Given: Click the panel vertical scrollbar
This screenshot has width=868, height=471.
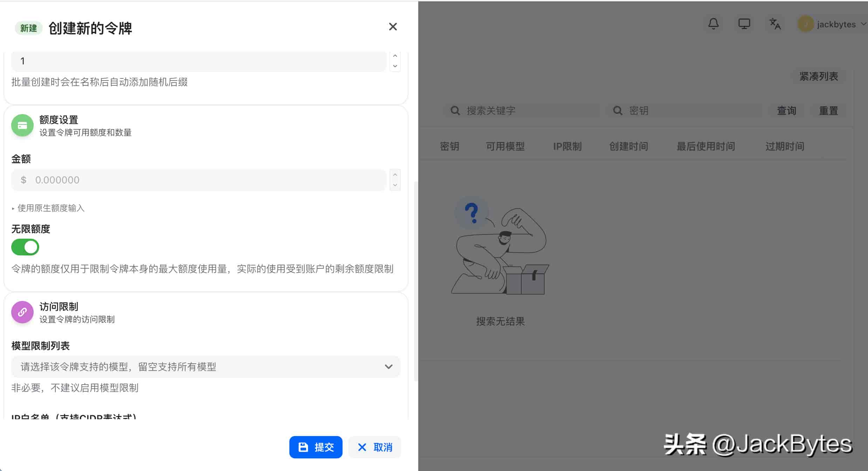Looking at the screenshot, I should coord(416,281).
